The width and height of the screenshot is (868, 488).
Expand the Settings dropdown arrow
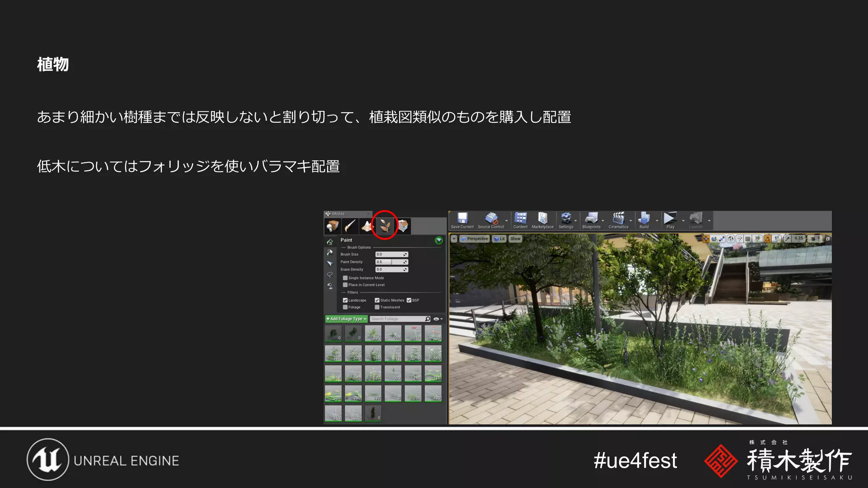pos(576,221)
